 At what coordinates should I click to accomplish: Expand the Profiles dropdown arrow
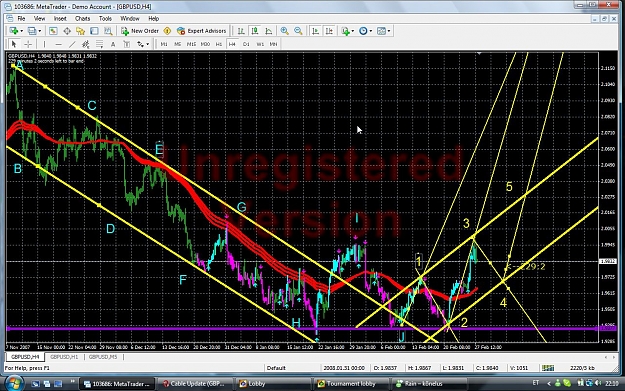pyautogui.click(x=39, y=31)
